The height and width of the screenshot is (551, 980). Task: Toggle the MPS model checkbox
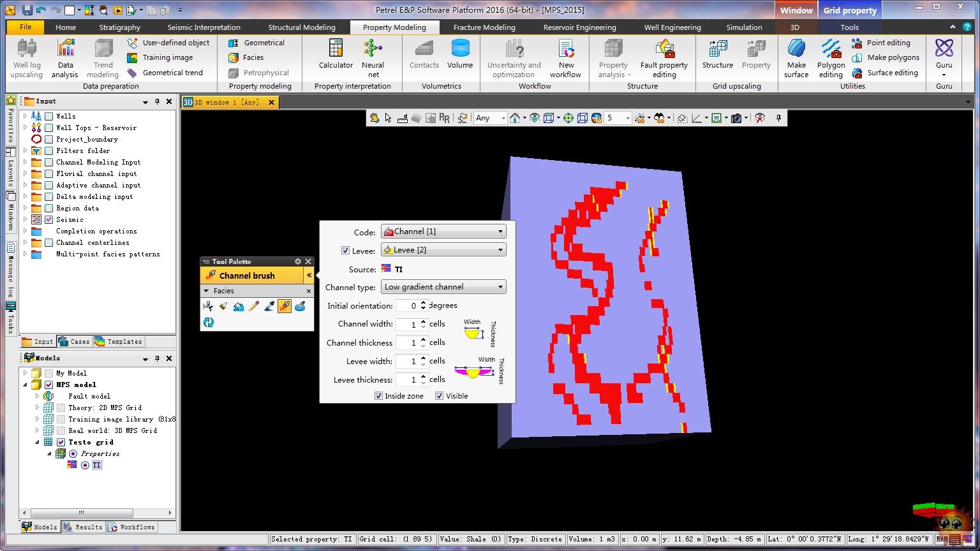point(49,385)
